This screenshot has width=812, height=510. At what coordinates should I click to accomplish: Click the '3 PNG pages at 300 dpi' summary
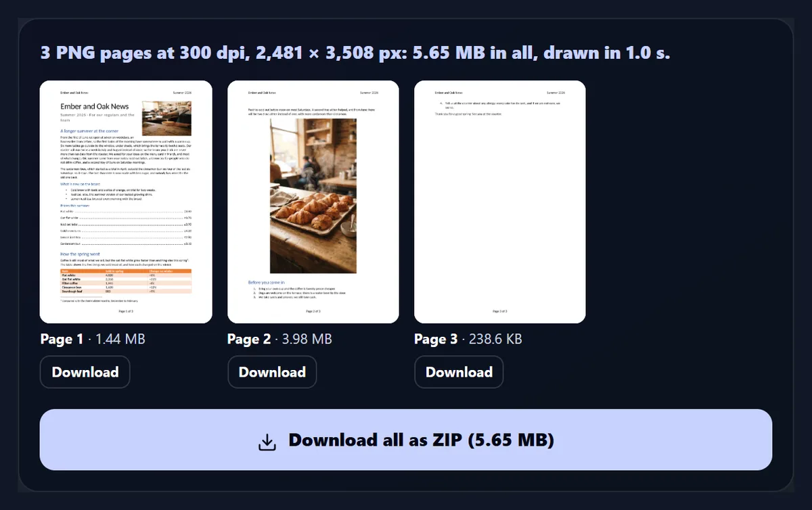click(355, 53)
